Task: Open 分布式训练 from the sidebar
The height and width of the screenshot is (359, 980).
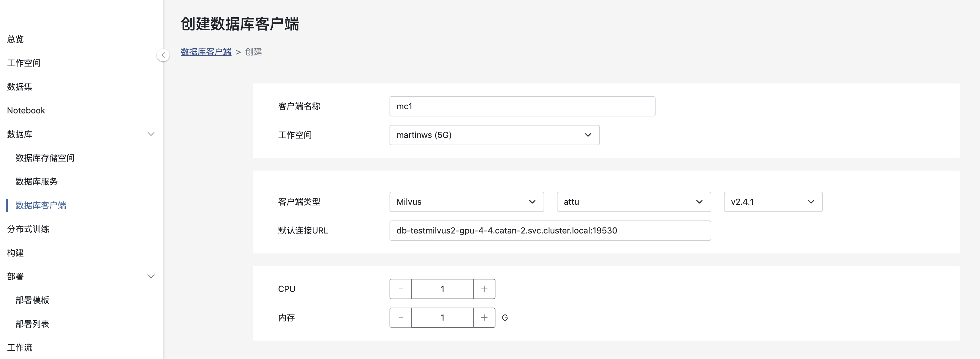Action: pyautogui.click(x=28, y=229)
